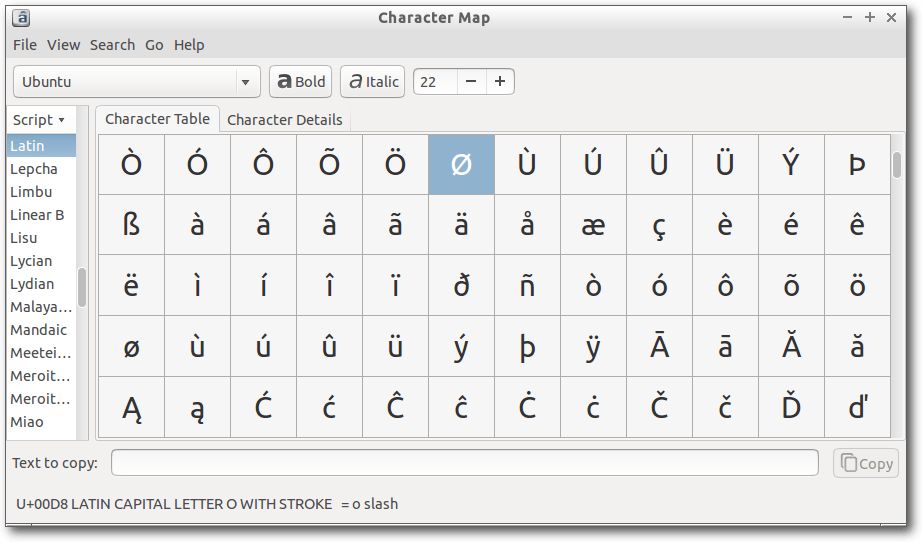Select the ê e-circumflex character cell
Image resolution: width=922 pixels, height=542 pixels.
click(x=857, y=225)
